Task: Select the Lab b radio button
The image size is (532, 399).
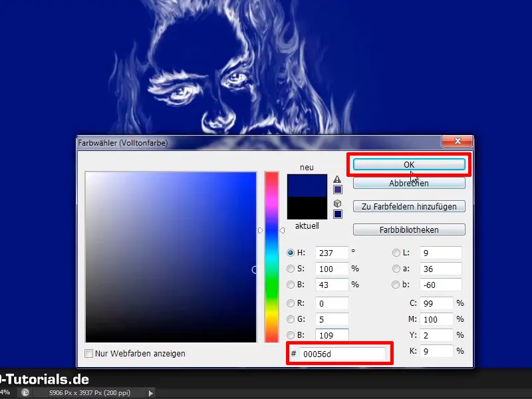Action: [x=396, y=285]
